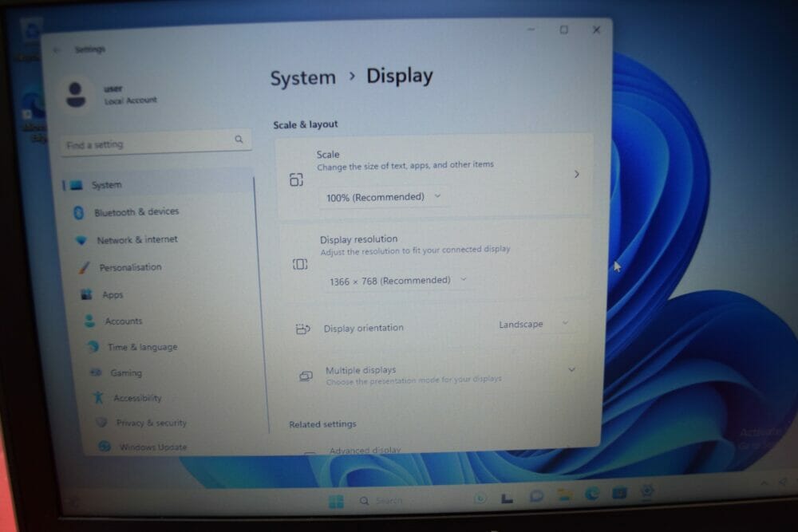
Task: Open Microsoft Store from the taskbar
Action: [x=619, y=492]
